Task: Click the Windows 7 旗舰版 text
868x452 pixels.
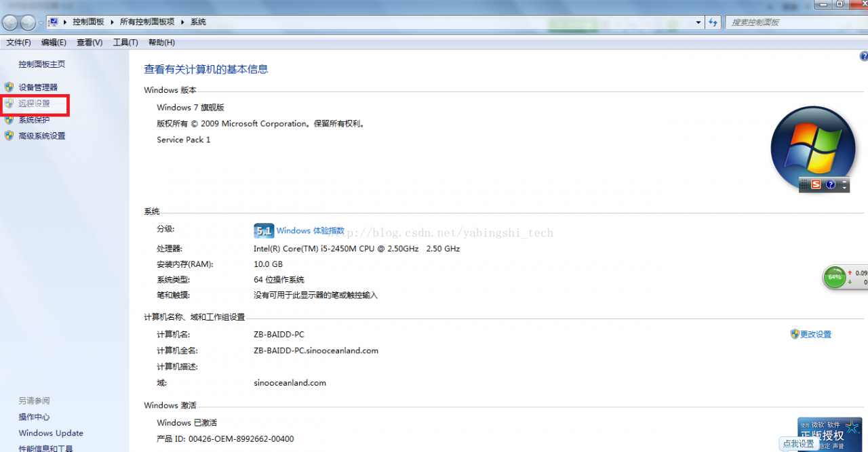Action: pyautogui.click(x=191, y=108)
